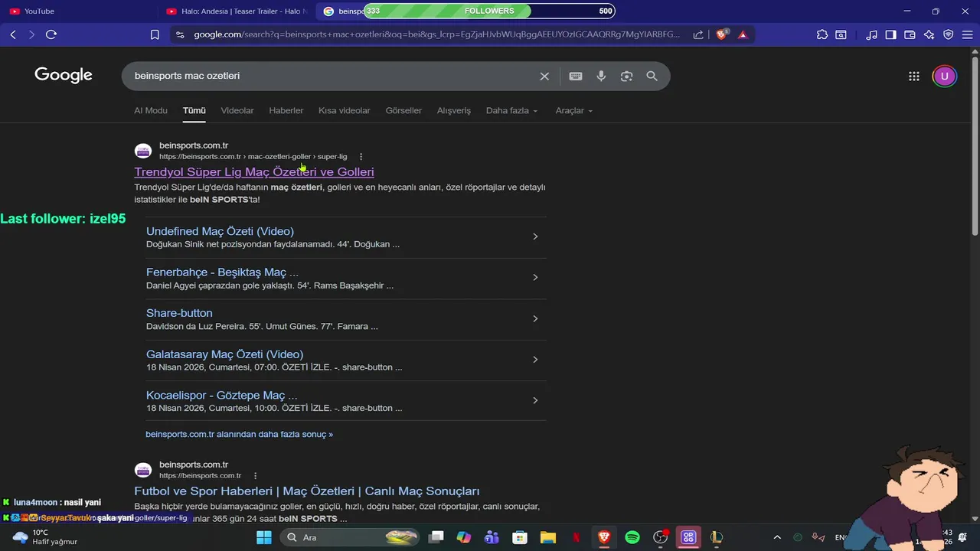The image size is (980, 551).
Task: Open Undefined Maç Özeti (Video) sitelink
Action: tap(220, 231)
